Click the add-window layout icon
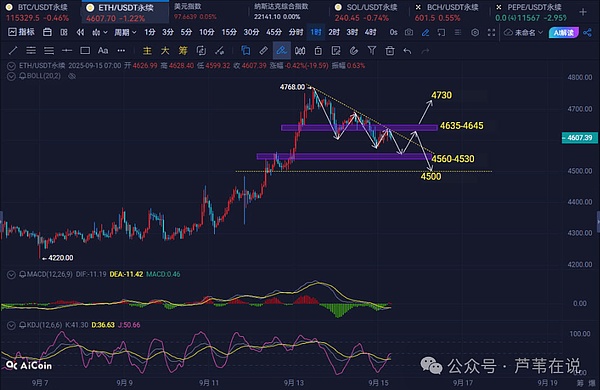Screen dimensions: 600x390 tap(441, 33)
